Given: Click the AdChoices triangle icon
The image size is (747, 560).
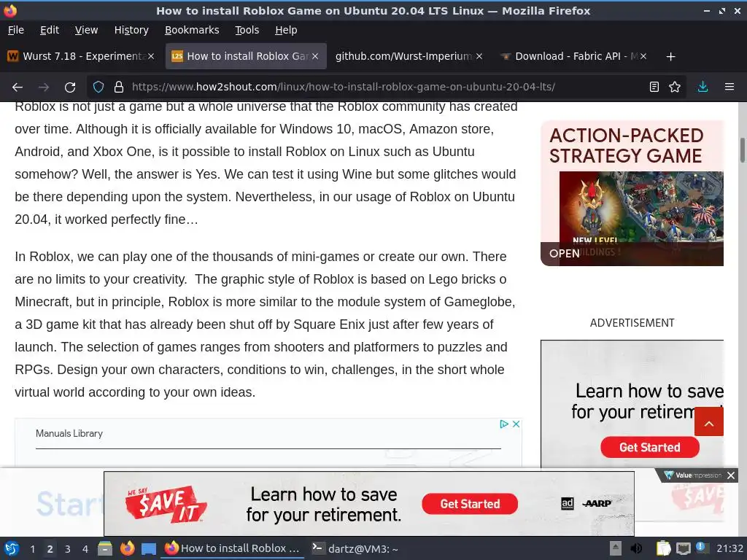Looking at the screenshot, I should 504,424.
